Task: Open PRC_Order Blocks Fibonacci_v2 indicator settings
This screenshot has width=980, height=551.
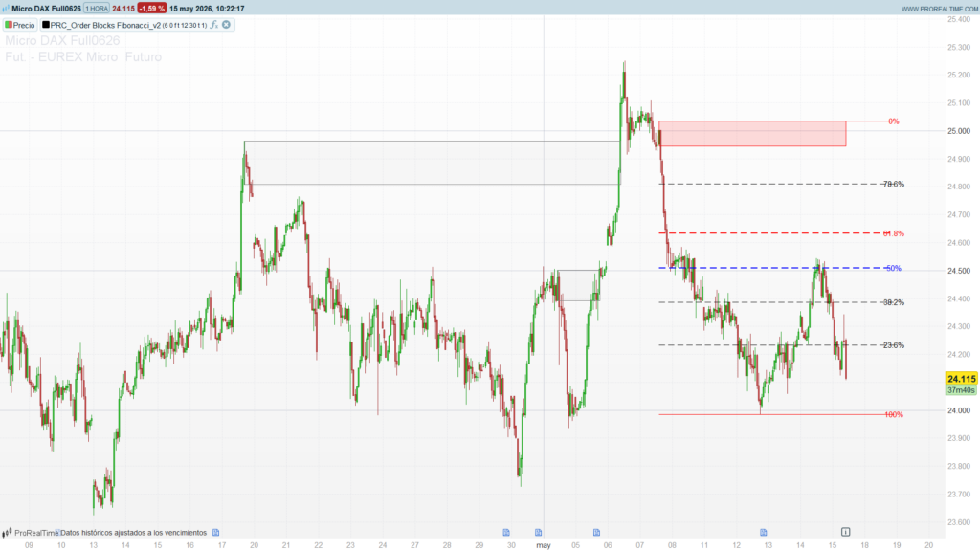Action: coord(105,25)
